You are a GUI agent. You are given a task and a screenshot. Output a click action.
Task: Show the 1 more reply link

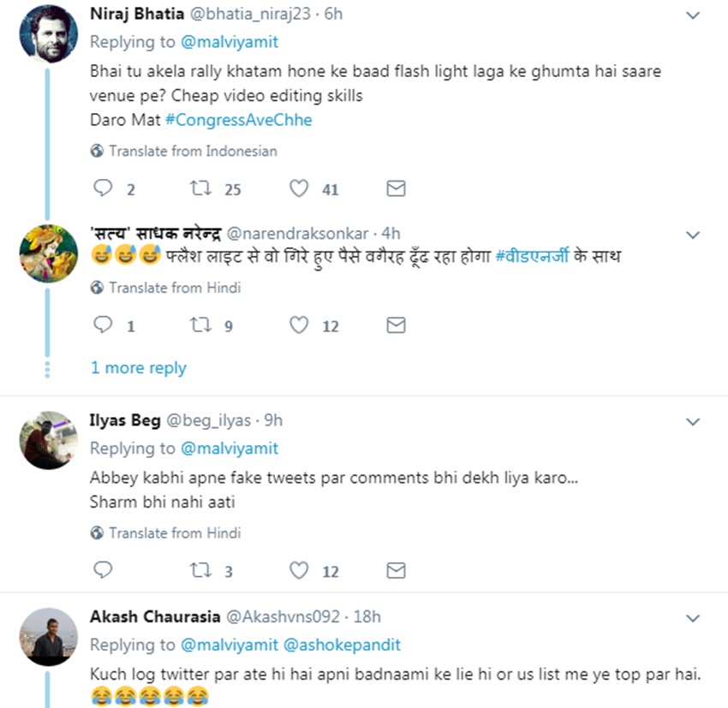coord(139,368)
